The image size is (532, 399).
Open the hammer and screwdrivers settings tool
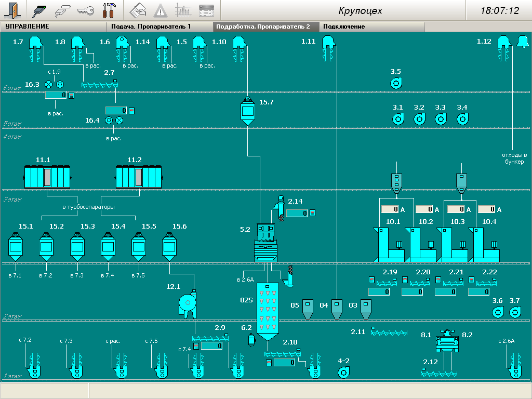point(109,10)
